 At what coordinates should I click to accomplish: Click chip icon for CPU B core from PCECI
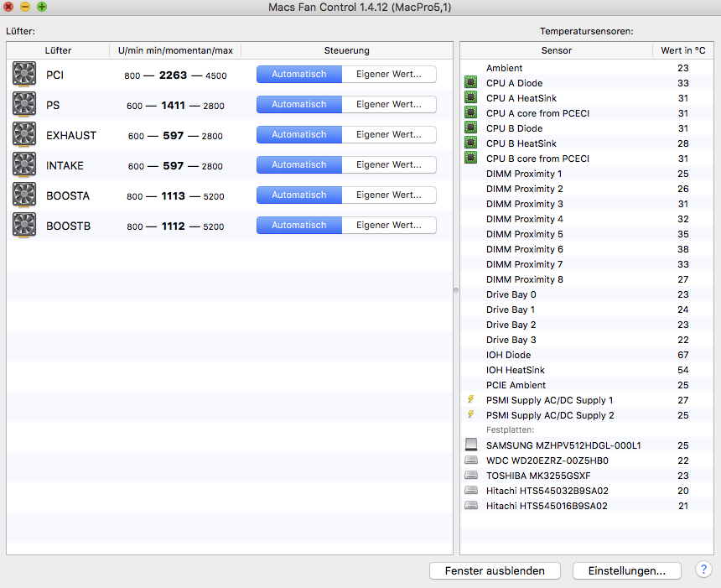470,158
